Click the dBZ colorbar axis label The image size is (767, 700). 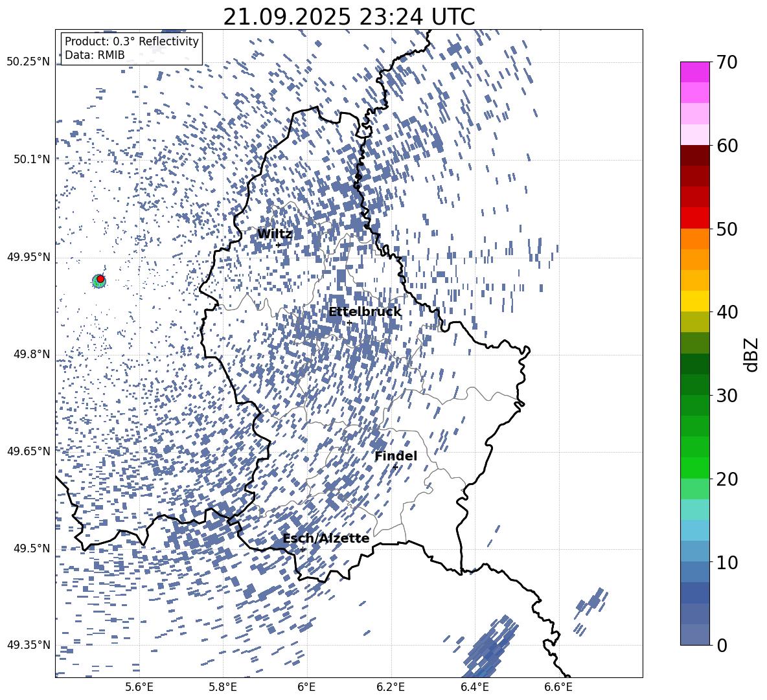click(752, 354)
